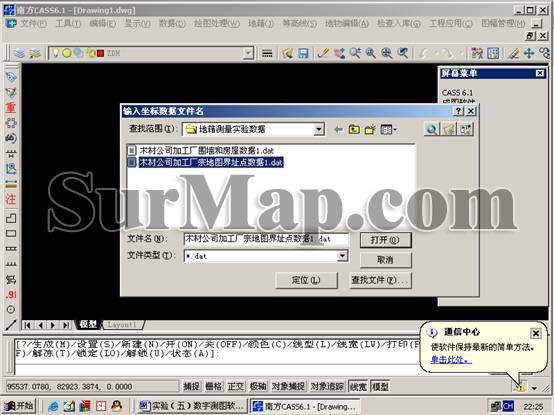
Task: Click the red layer color swatch
Action: (x=100, y=53)
